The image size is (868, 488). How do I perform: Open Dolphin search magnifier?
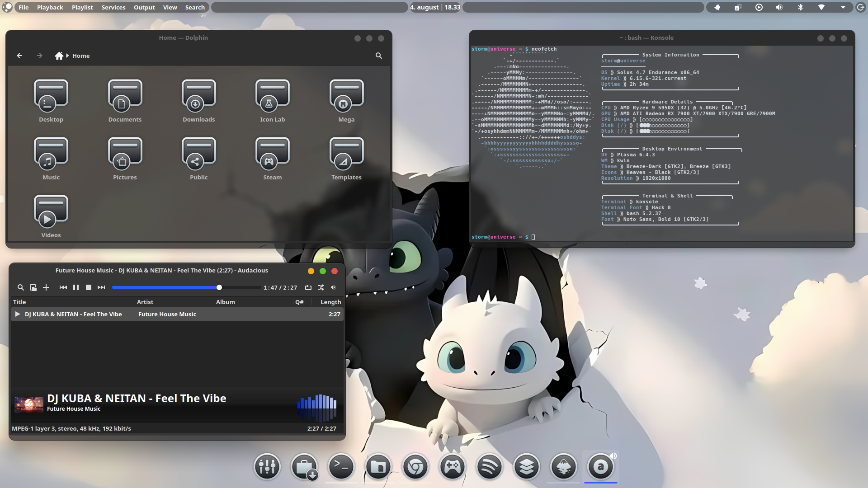pyautogui.click(x=379, y=56)
